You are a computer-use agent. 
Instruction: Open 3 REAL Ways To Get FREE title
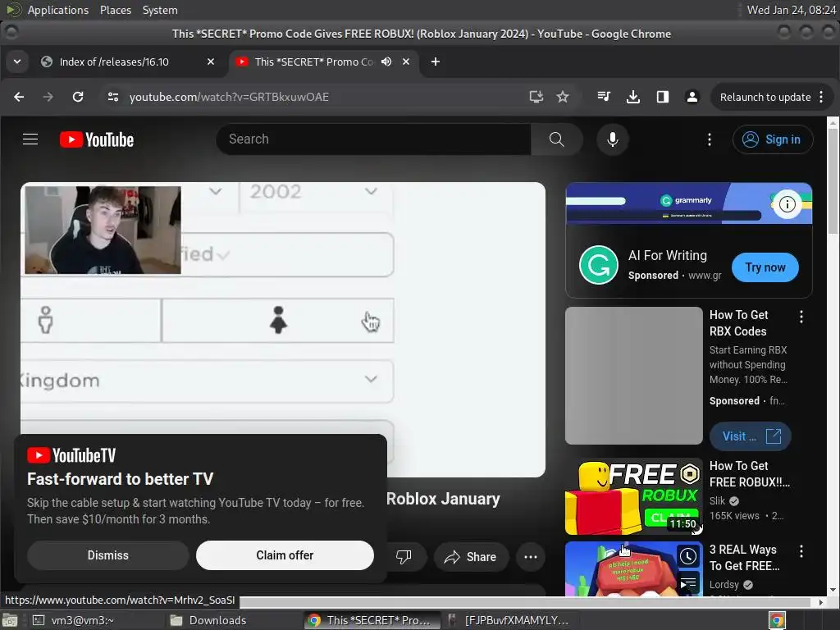click(x=744, y=558)
